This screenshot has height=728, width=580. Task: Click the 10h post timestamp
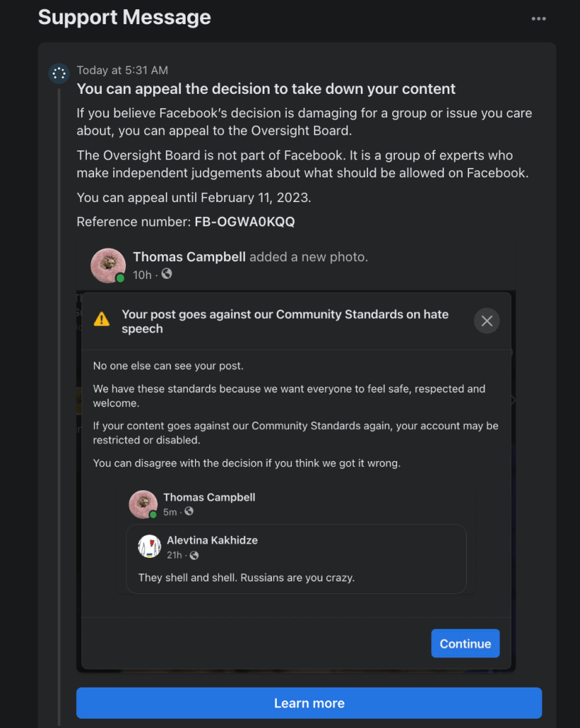(142, 274)
